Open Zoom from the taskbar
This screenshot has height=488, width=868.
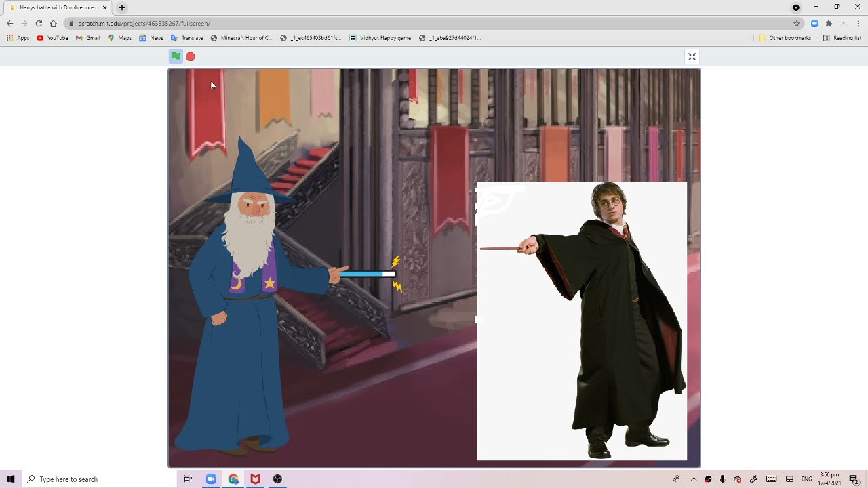pyautogui.click(x=211, y=479)
